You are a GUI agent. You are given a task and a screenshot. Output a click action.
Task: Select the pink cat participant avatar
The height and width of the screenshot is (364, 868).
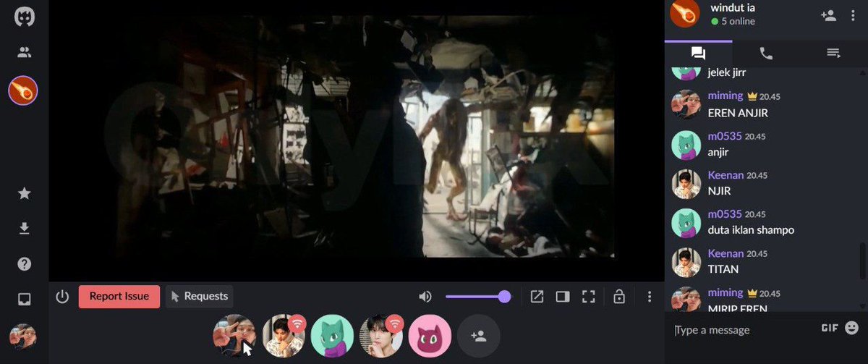430,336
